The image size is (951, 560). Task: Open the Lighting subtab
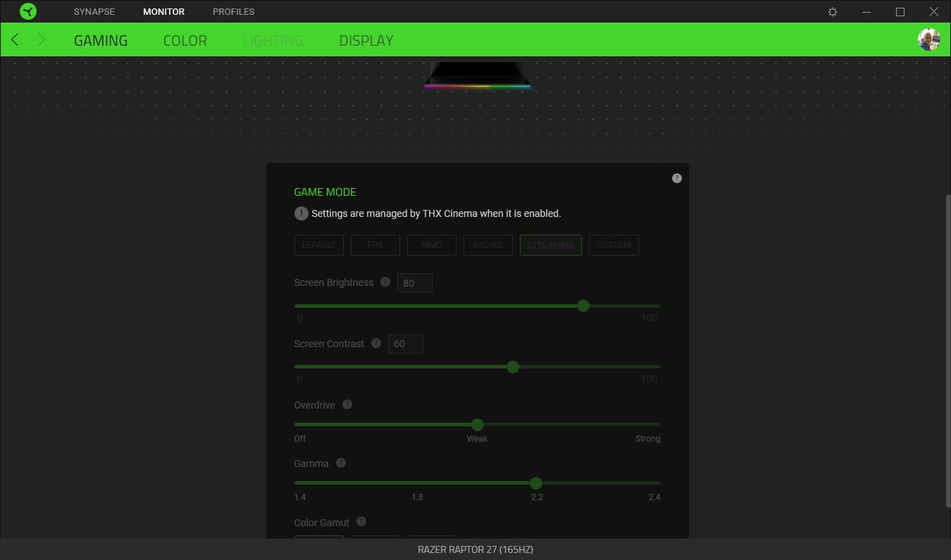pyautogui.click(x=273, y=40)
